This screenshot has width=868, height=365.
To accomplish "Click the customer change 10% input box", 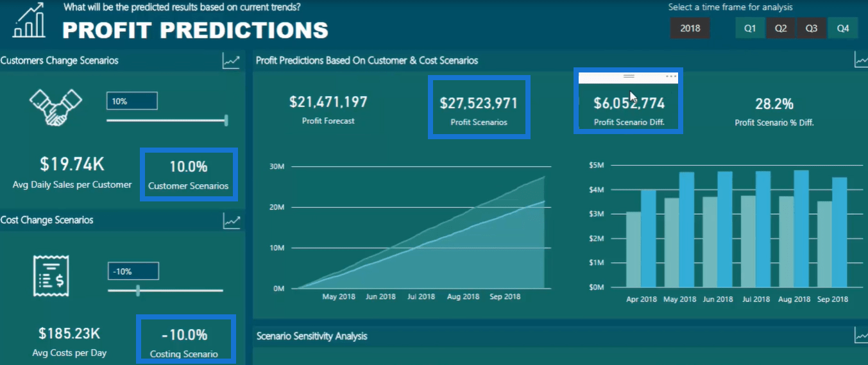I will [132, 101].
